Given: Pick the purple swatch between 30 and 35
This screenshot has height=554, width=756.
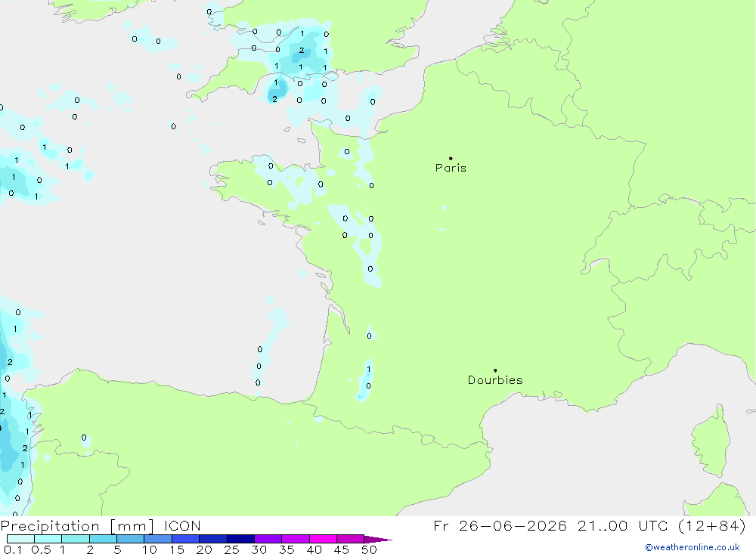Looking at the screenshot, I should tap(268, 539).
